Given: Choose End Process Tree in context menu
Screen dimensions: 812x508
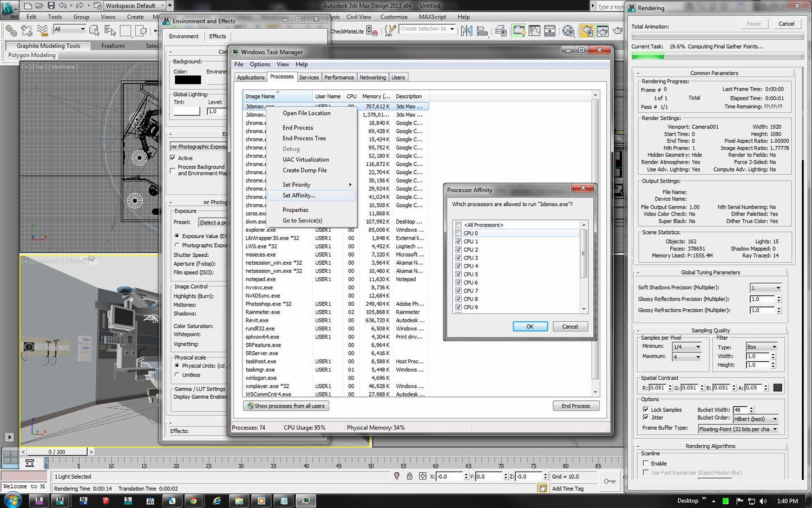Looking at the screenshot, I should (x=311, y=139).
